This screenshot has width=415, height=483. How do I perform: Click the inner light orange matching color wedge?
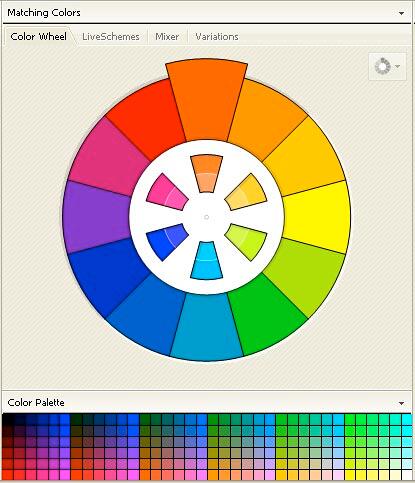(x=207, y=173)
